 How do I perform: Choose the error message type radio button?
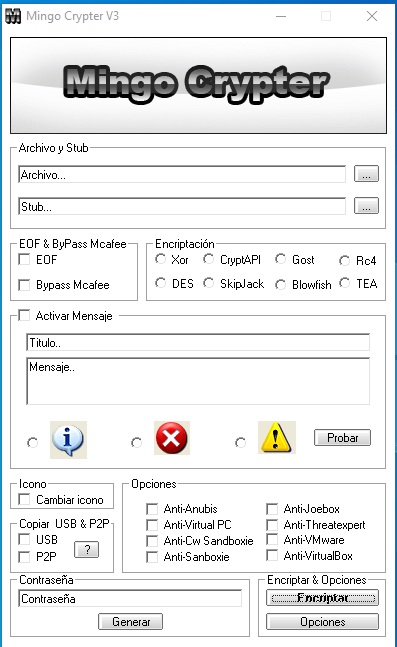click(137, 442)
